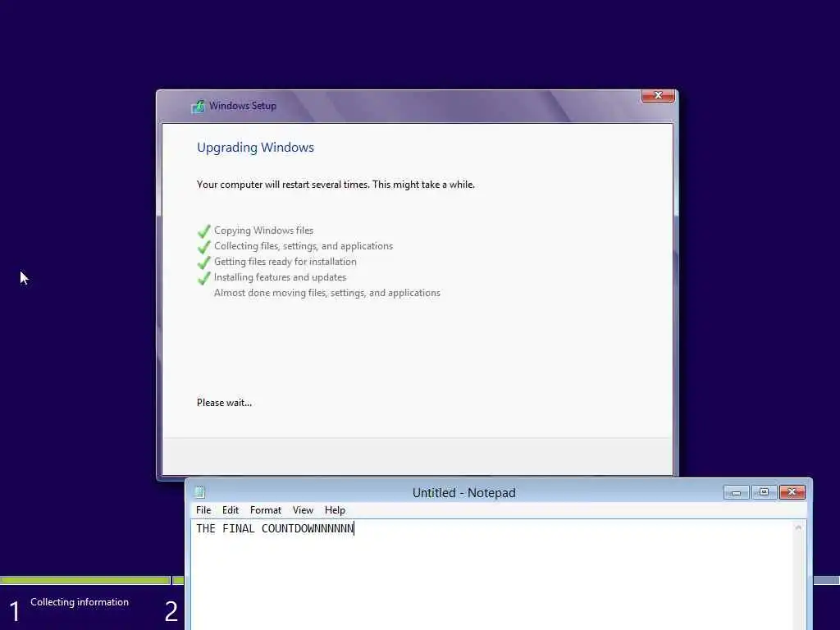Open the Edit menu in Notepad

(231, 510)
